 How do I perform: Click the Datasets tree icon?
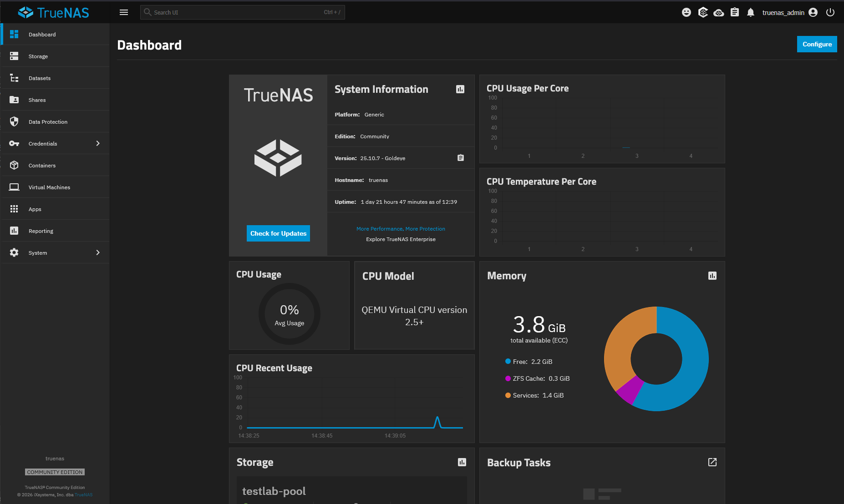[14, 78]
